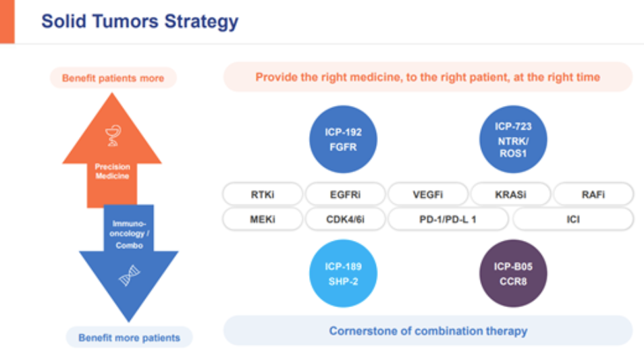Screen dimensions: 644x355
Task: Click the pharmacy bowl icon in orange arrow
Action: click(112, 137)
